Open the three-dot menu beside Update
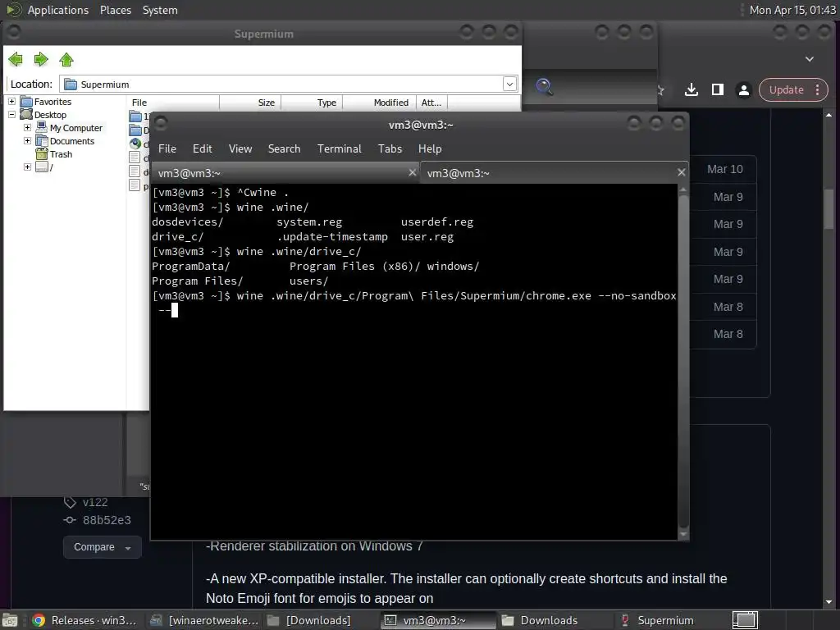This screenshot has width=840, height=630. 818,90
